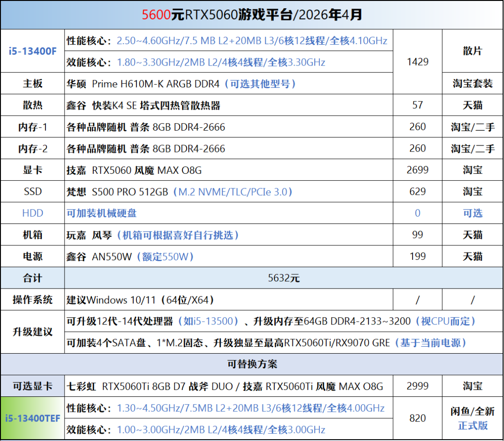
Task: Click the '淘宝套装' source cell
Action: (x=473, y=84)
